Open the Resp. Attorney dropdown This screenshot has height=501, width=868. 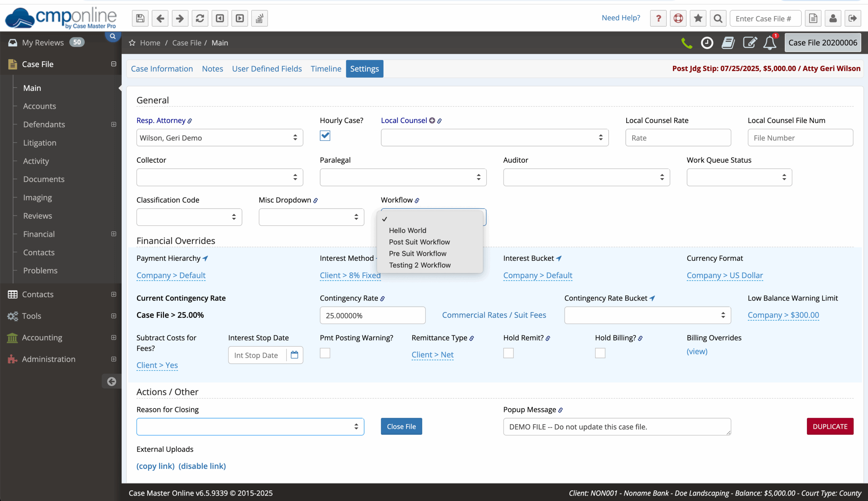coord(219,138)
